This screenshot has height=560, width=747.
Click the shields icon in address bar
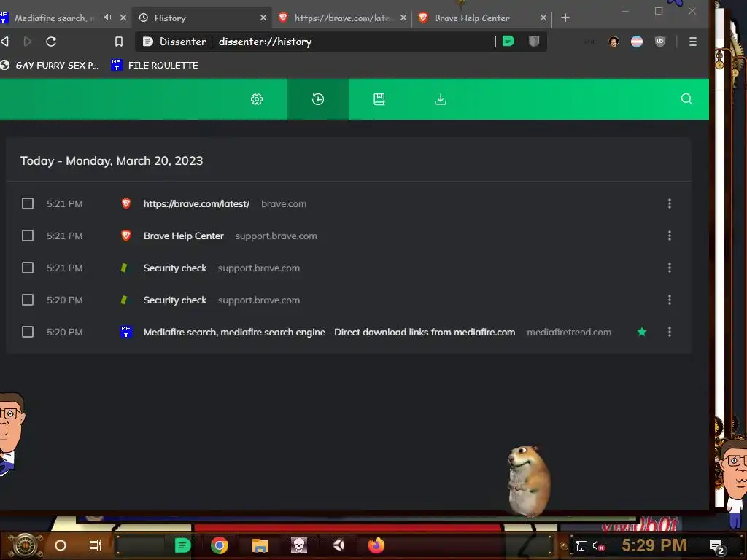pos(534,42)
